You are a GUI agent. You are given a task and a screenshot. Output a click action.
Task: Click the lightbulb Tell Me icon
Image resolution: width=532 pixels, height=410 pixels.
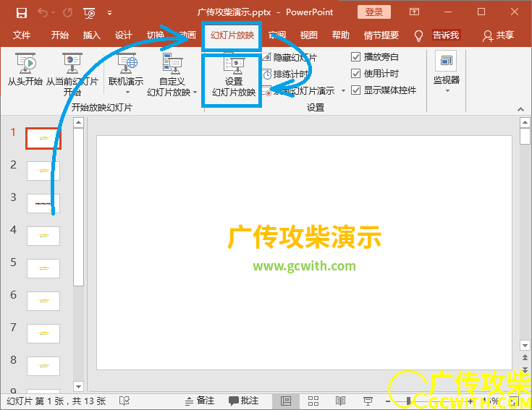pos(418,35)
